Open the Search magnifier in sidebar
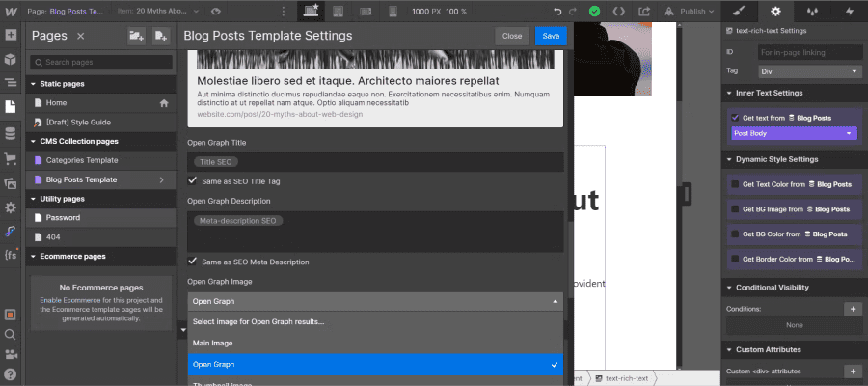 10,335
